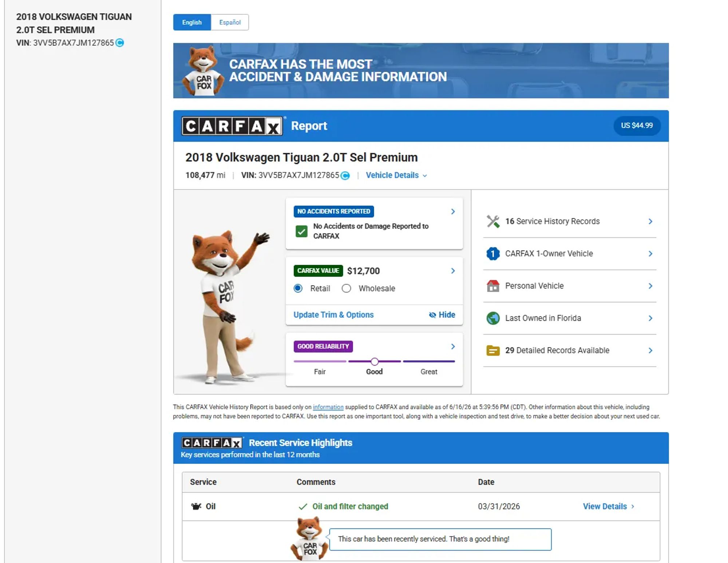The height and width of the screenshot is (563, 728).
Task: Click the CARFAX 1-Owner Vehicle label
Action: tap(549, 253)
